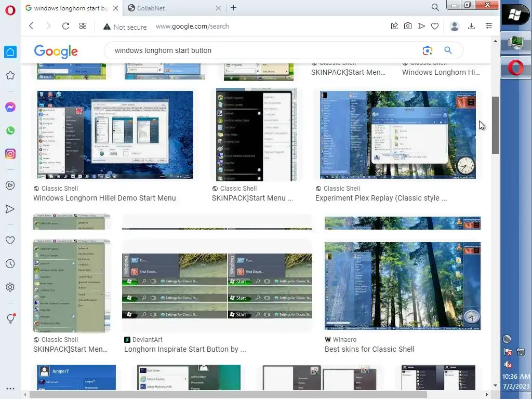Open speed dial start page grid

[83, 26]
